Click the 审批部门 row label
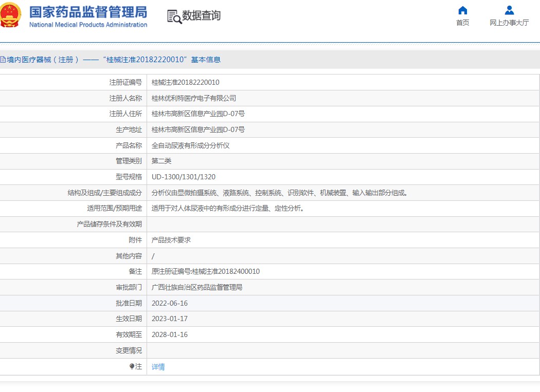The image size is (540, 392). [129, 287]
